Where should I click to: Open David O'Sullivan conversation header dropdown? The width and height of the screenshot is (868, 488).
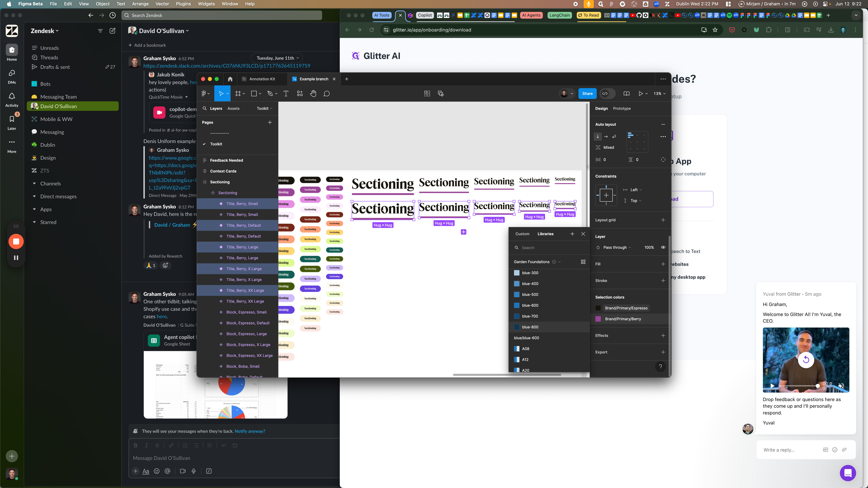[164, 31]
